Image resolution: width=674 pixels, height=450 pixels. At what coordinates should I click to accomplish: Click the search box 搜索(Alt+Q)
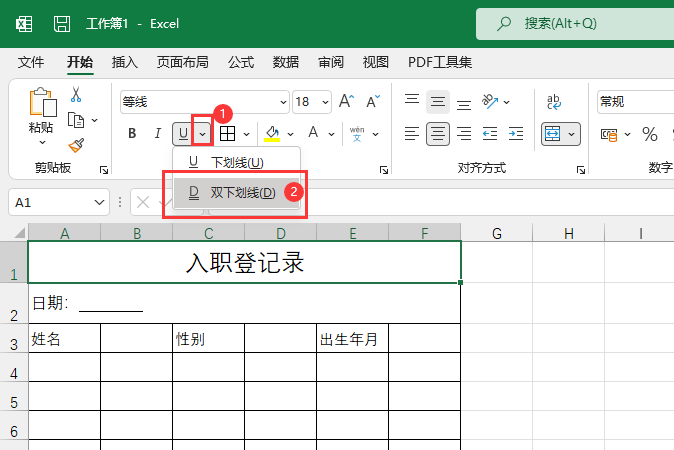pyautogui.click(x=575, y=24)
